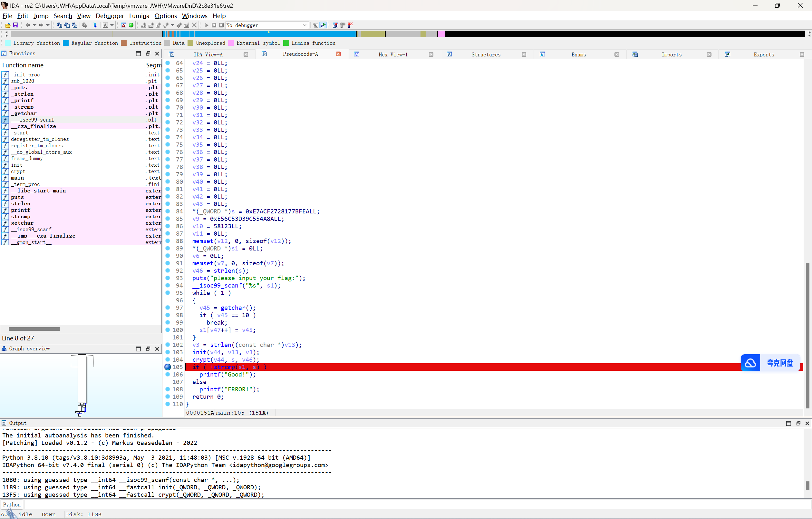
Task: Click the blue down-arrow jump icon
Action: pos(95,25)
